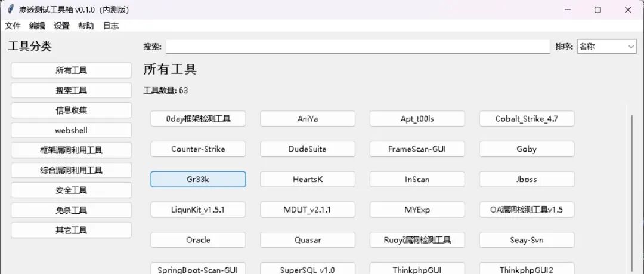Screen dimensions: 644x274
Task: Launch LiqunKit_v1.5.1
Action: [x=199, y=210]
